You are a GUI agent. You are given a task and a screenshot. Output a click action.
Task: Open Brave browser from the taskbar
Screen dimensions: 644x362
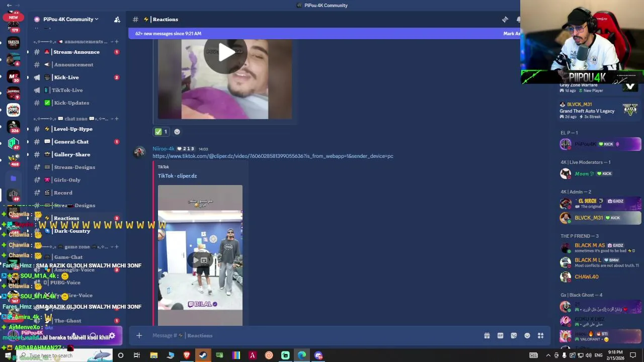click(187, 355)
